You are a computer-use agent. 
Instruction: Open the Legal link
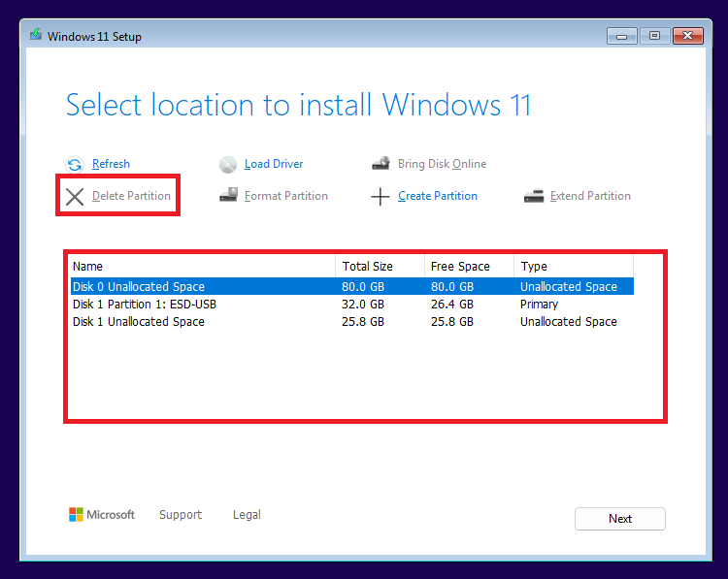pos(247,515)
